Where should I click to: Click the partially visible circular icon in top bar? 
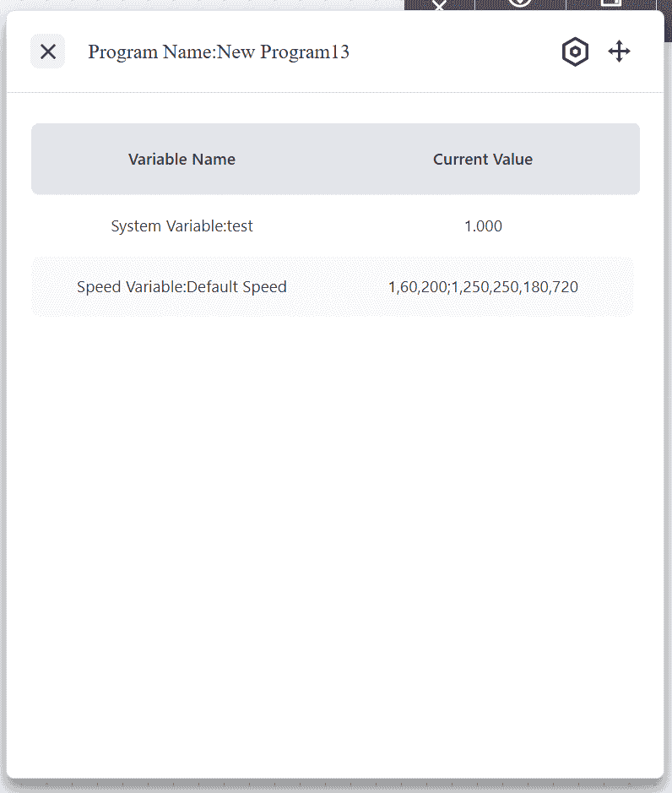coord(520,3)
